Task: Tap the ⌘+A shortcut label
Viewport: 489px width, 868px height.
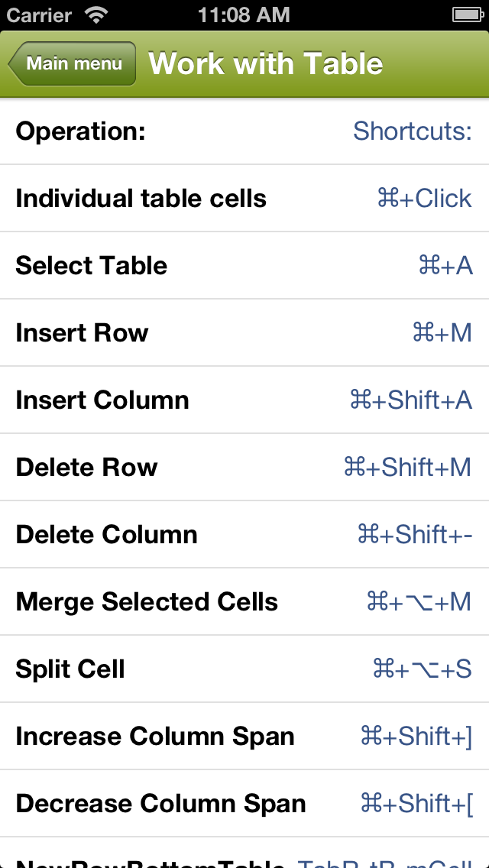Action: (x=445, y=266)
